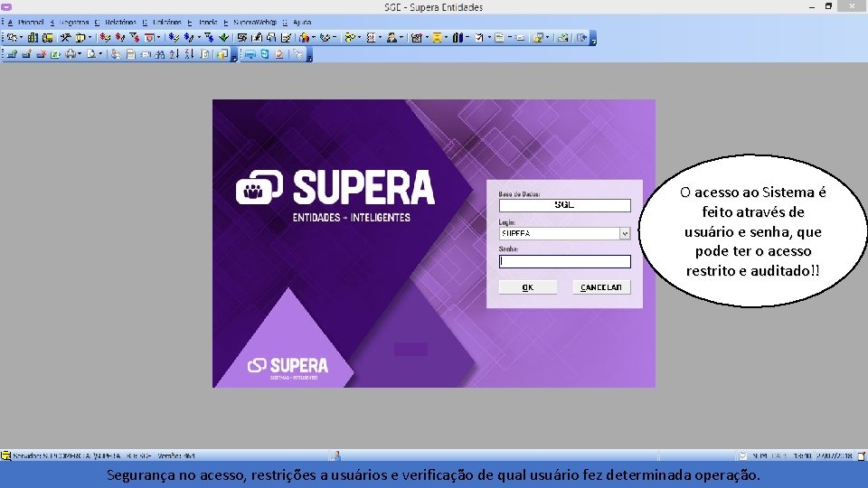Click the stacked yellow cubes icon
The height and width of the screenshot is (488, 868).
coord(222,54)
